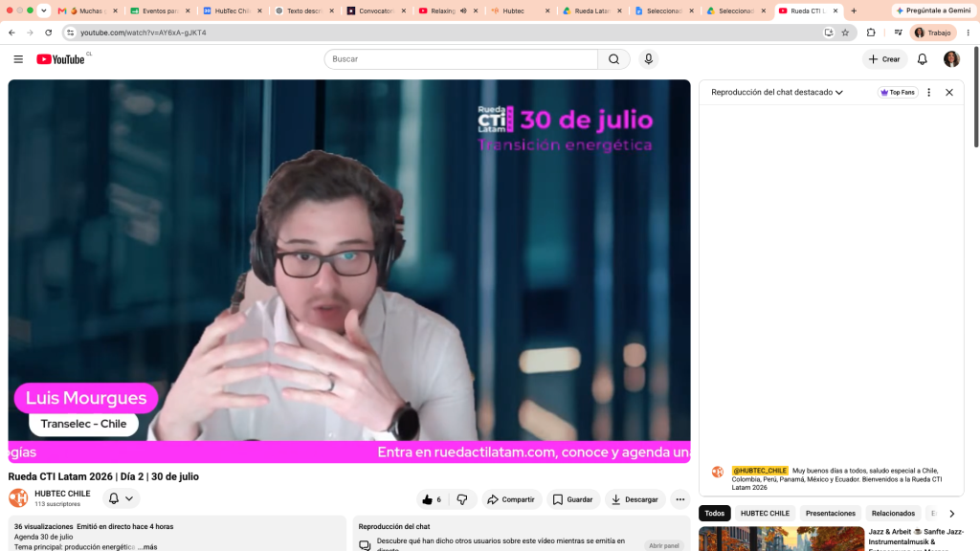
Task: Click Guardar to save video
Action: point(572,499)
